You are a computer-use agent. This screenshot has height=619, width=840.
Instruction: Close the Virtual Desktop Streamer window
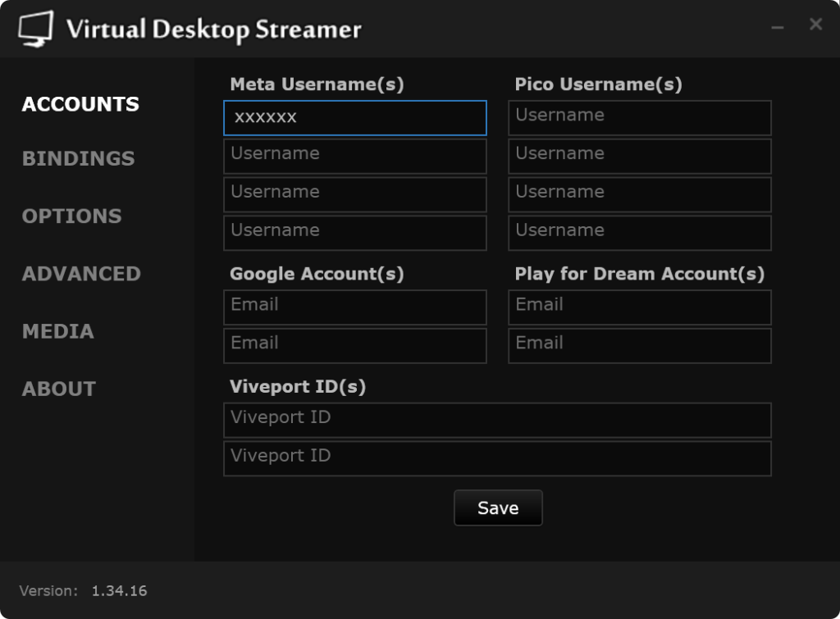pos(815,25)
